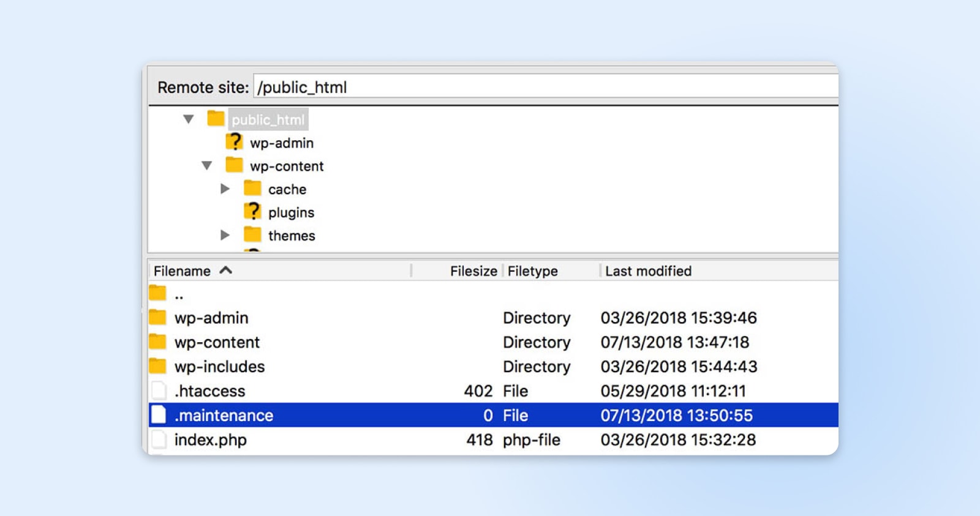This screenshot has height=516, width=980.
Task: Click the index.php file icon
Action: 159,439
